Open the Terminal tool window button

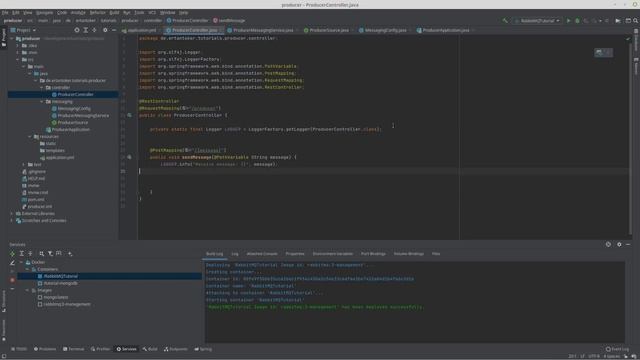click(x=73, y=349)
